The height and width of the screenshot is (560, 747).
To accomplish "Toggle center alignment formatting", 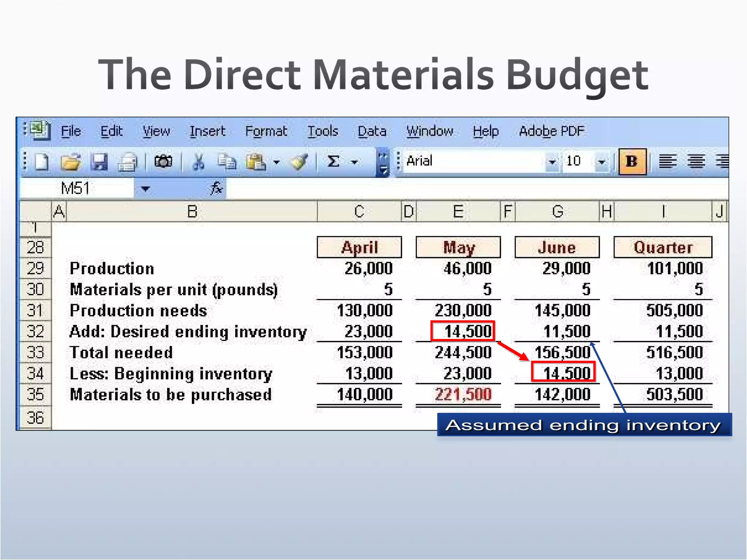I will (x=696, y=162).
